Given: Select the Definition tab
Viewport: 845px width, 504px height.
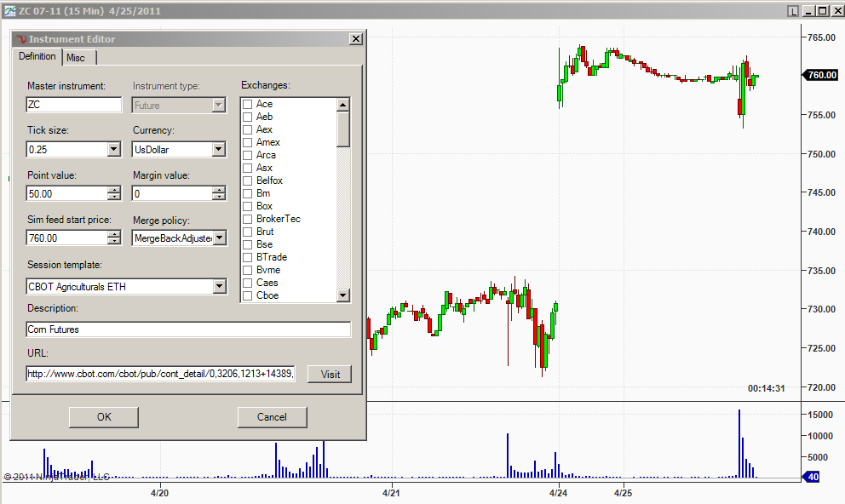Looking at the screenshot, I should [x=37, y=56].
